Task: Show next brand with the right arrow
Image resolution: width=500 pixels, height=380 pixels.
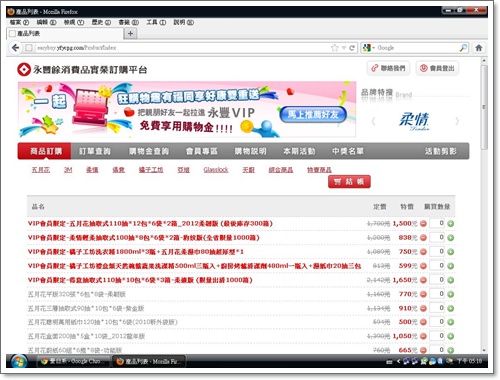Action: [x=457, y=121]
